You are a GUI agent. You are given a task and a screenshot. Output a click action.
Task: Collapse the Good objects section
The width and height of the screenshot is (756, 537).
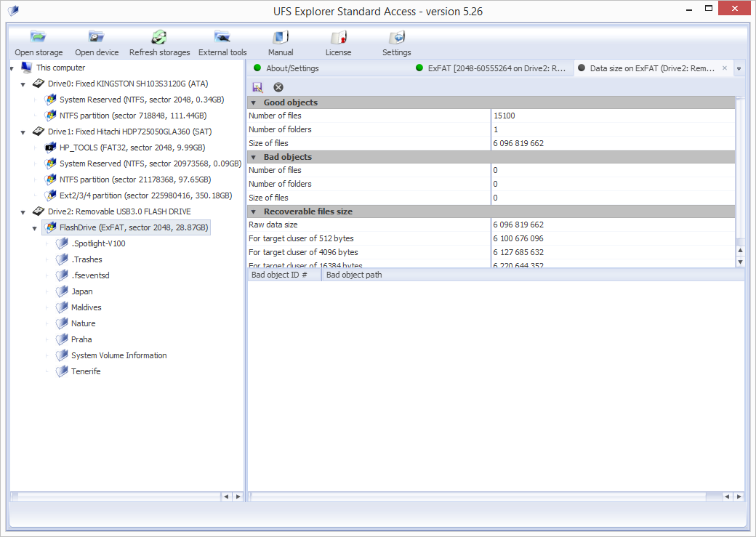253,102
